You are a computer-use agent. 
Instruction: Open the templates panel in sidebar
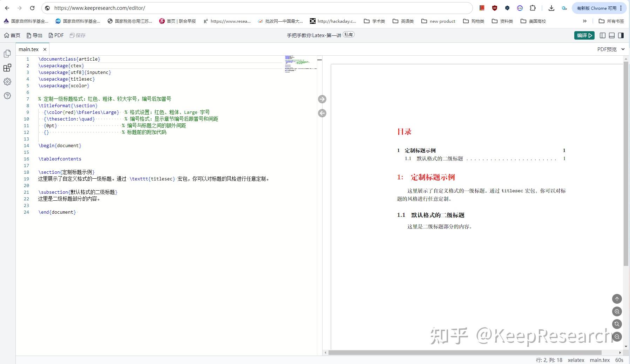[x=7, y=68]
